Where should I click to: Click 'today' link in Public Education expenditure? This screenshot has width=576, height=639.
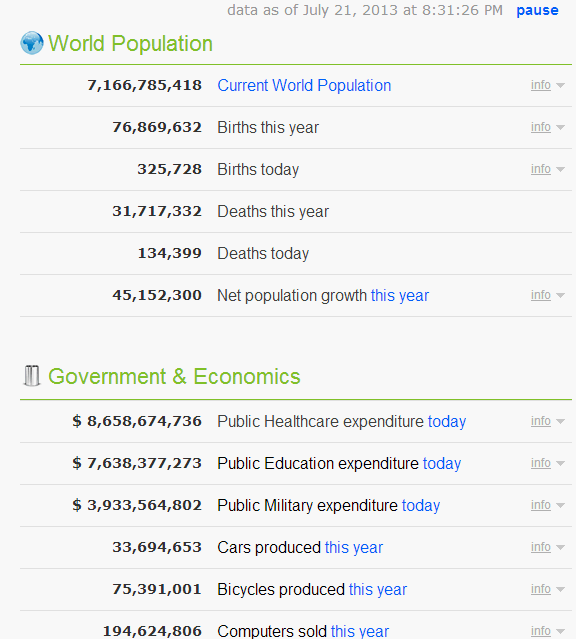[x=442, y=463]
